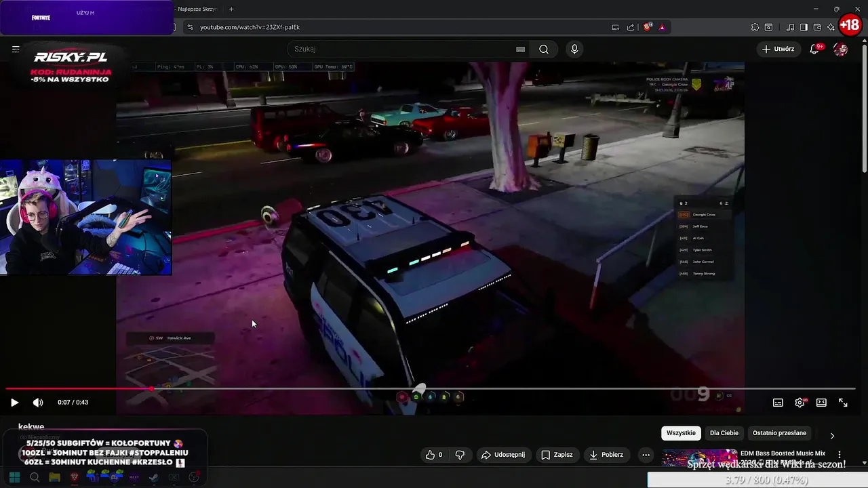This screenshot has height=488, width=868.
Task: Open video player settings gear
Action: [800, 403]
